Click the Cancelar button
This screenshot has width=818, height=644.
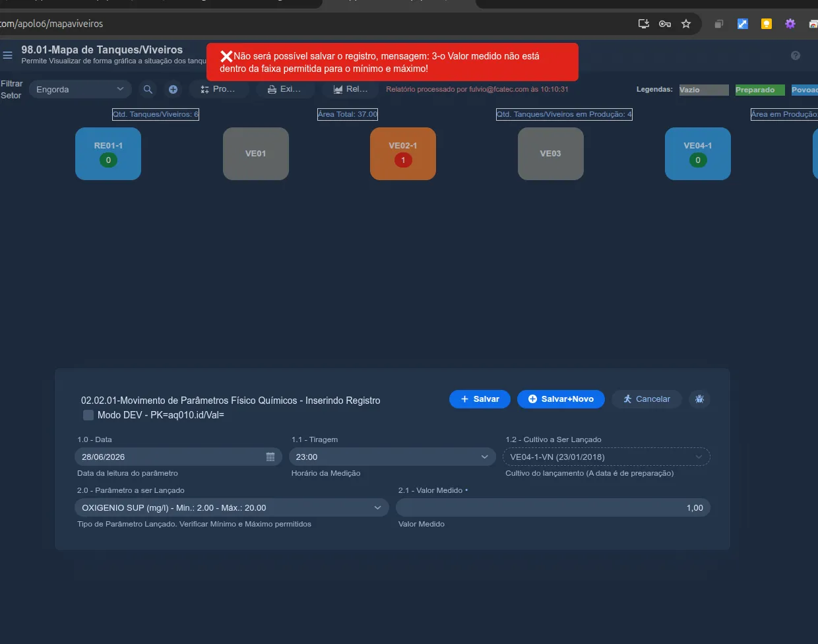tap(646, 399)
